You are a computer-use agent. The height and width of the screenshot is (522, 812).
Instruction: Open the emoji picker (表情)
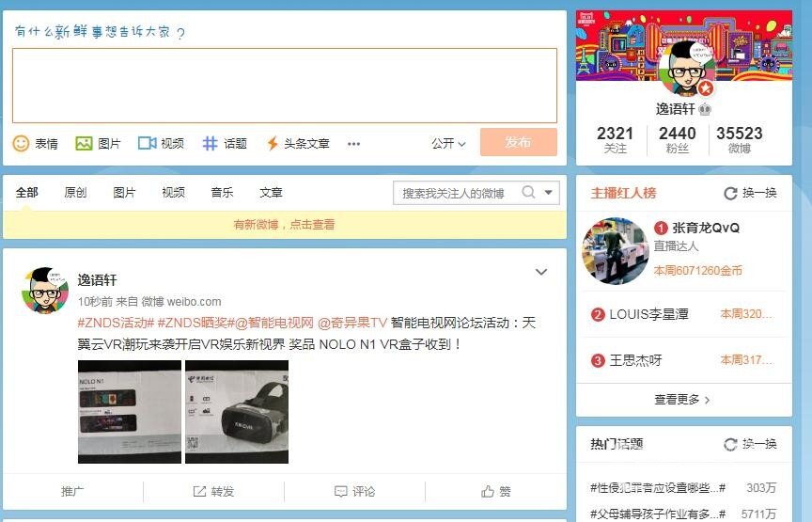click(x=35, y=143)
